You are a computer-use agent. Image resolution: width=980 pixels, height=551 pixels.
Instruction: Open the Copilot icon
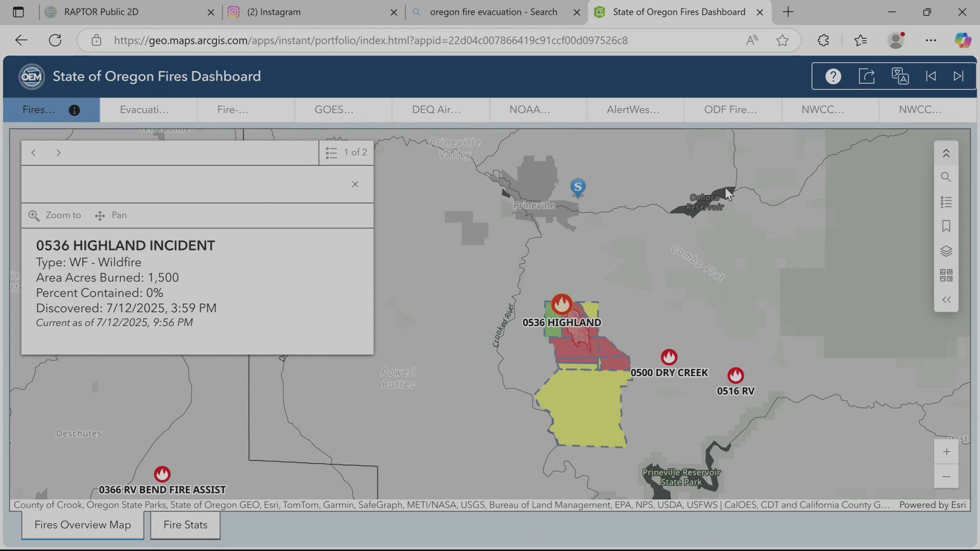(x=963, y=40)
